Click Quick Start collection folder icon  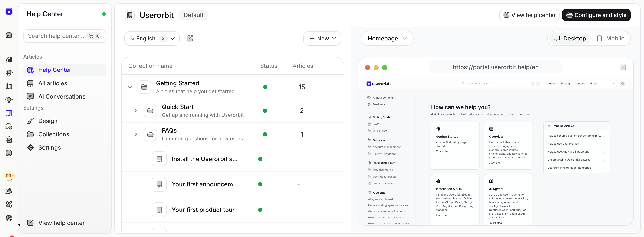[x=150, y=111]
